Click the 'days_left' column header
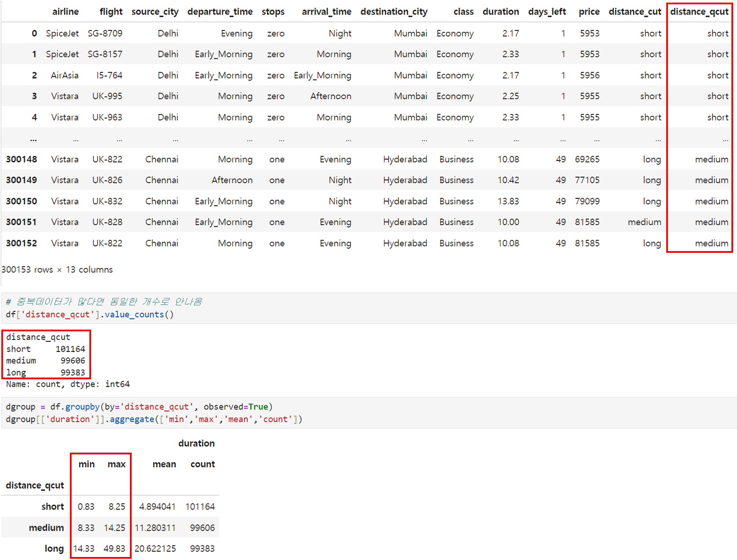 click(x=547, y=12)
